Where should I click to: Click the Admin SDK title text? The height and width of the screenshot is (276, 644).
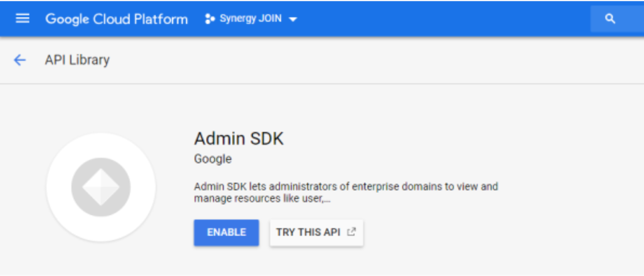click(x=239, y=139)
